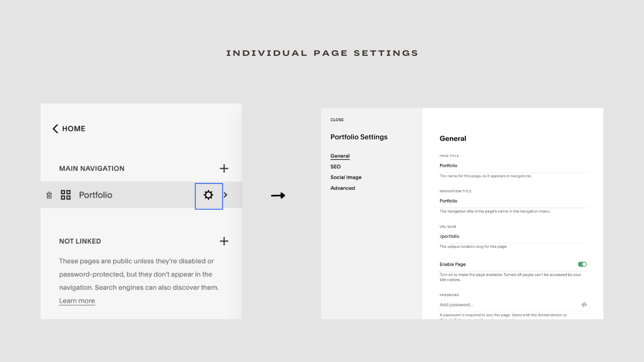
Task: Disable the Enable Page toggle
Action: [x=582, y=264]
